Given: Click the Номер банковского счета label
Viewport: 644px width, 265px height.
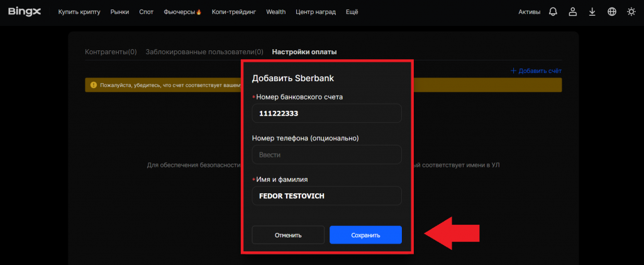Looking at the screenshot, I should click(299, 97).
